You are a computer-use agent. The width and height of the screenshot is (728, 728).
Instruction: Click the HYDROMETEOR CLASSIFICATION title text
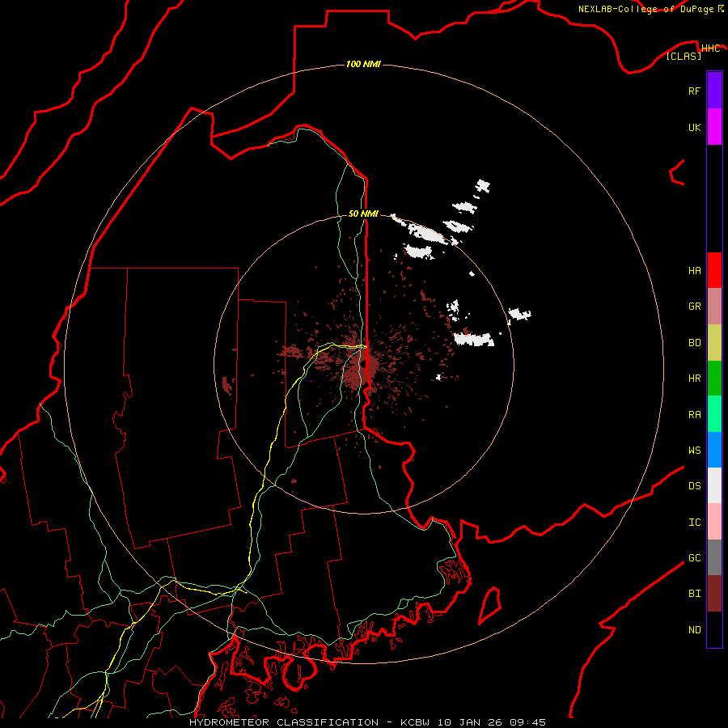pos(284,722)
